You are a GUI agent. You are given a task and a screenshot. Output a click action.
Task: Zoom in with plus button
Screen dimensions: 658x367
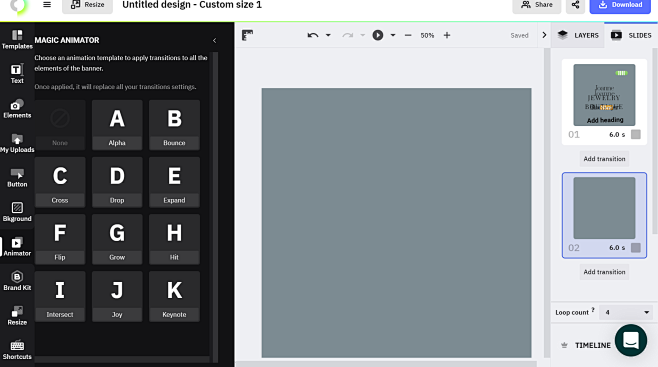447,35
